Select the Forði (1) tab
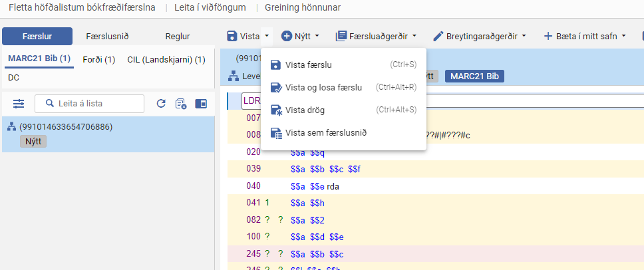644x270 pixels. tap(99, 59)
